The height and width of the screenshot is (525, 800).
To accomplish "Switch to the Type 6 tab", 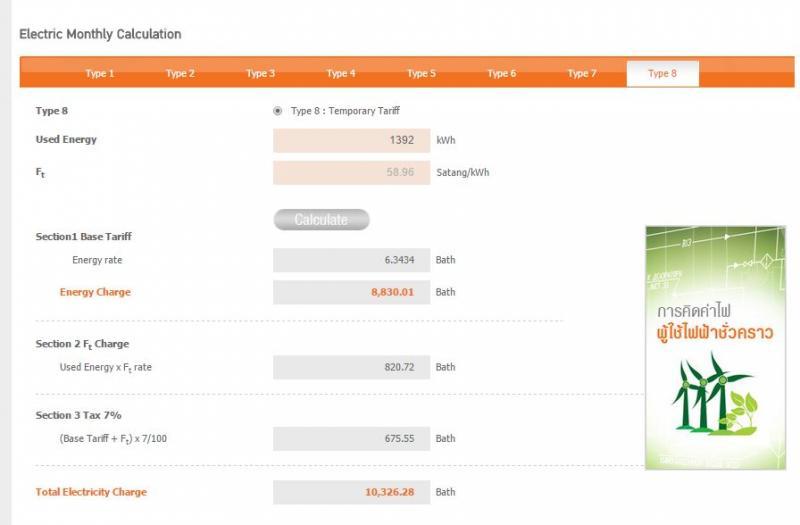I will coord(501,73).
